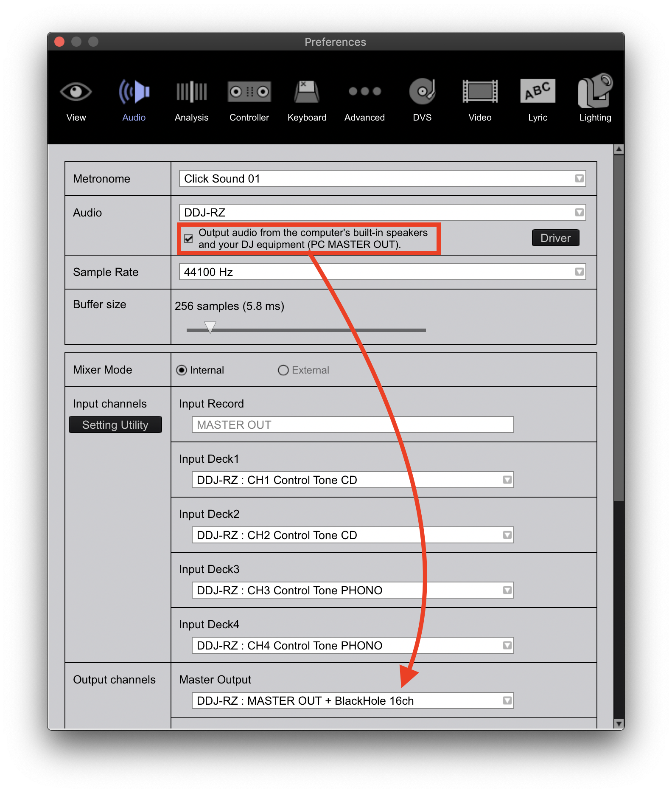Close the Preferences window
This screenshot has width=672, height=793.
tap(59, 42)
